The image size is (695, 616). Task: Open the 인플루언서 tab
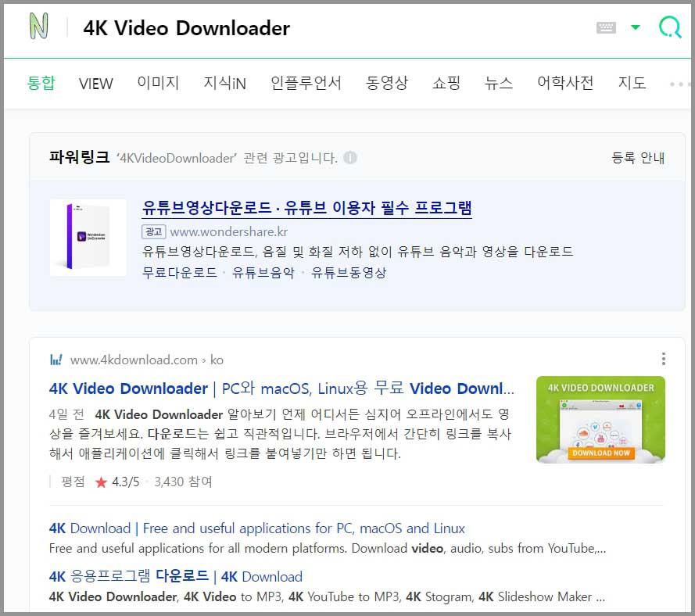point(306,83)
